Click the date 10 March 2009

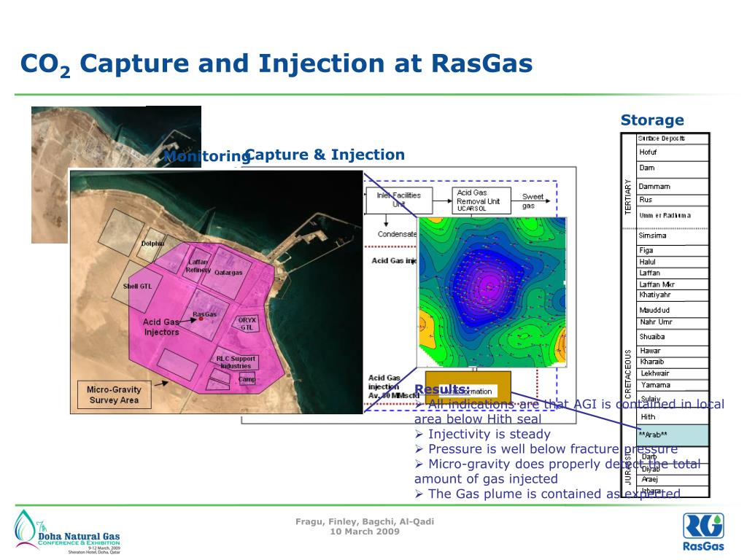365,532
